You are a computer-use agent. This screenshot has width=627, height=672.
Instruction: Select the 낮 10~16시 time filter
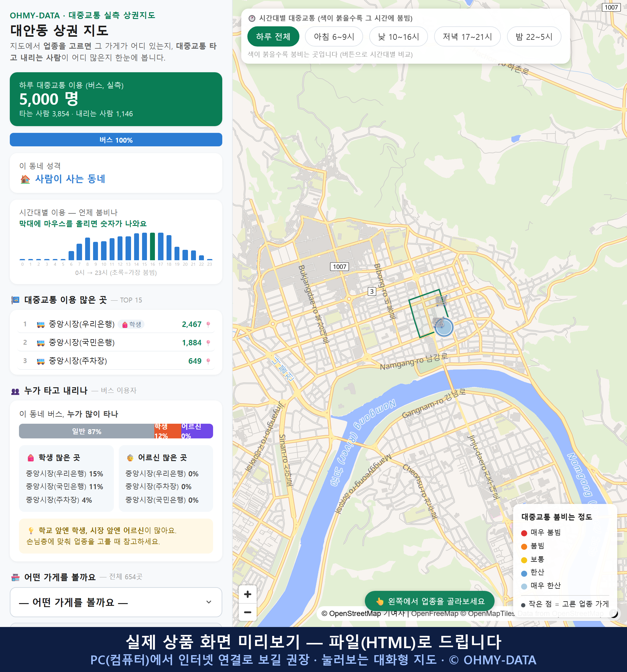click(x=399, y=36)
